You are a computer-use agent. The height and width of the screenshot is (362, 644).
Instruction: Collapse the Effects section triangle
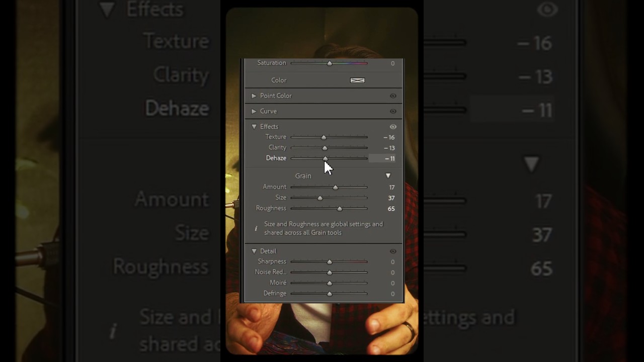tap(254, 127)
